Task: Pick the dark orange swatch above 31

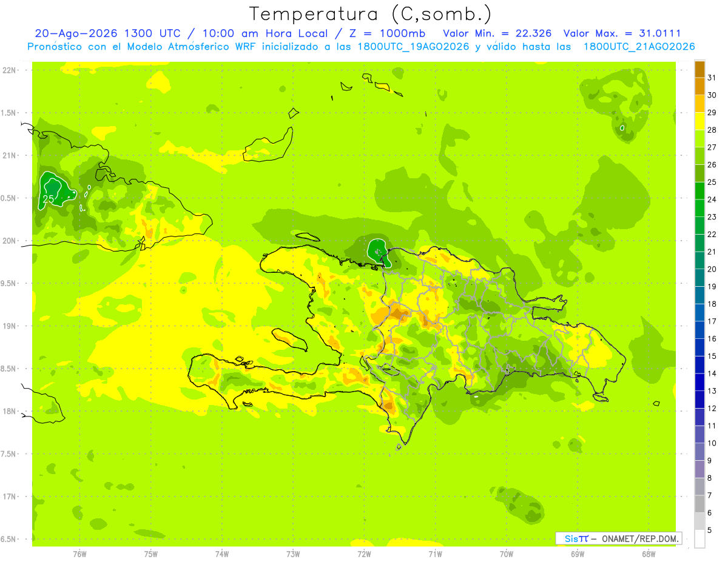Action: click(699, 69)
